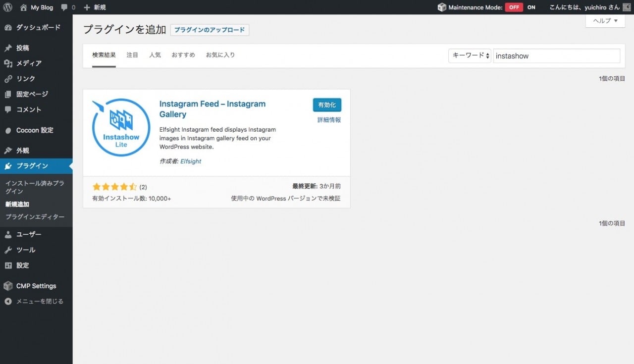Click the 有効化 activate button
The width and height of the screenshot is (634, 364).
point(327,105)
